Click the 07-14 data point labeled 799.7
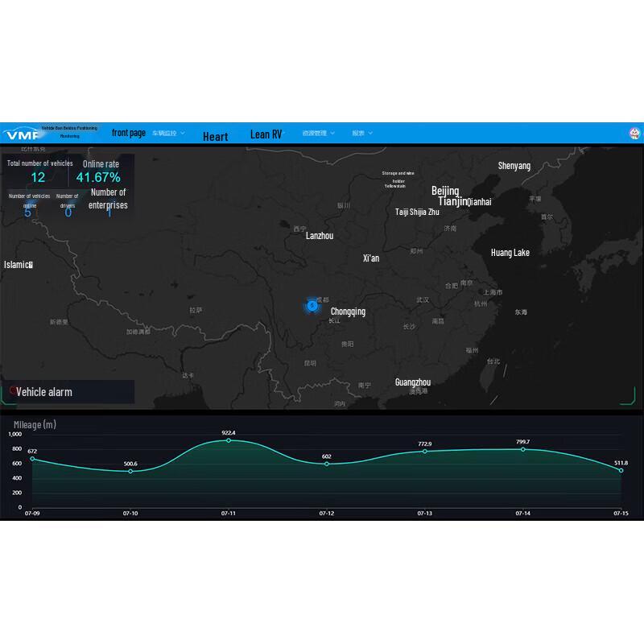This screenshot has height=644, width=644. pyautogui.click(x=522, y=449)
